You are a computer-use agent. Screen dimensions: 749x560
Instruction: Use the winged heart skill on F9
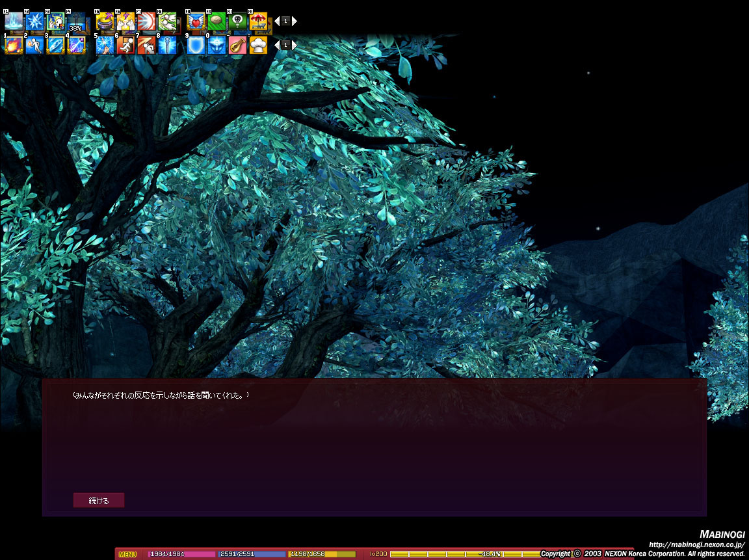pyautogui.click(x=196, y=21)
